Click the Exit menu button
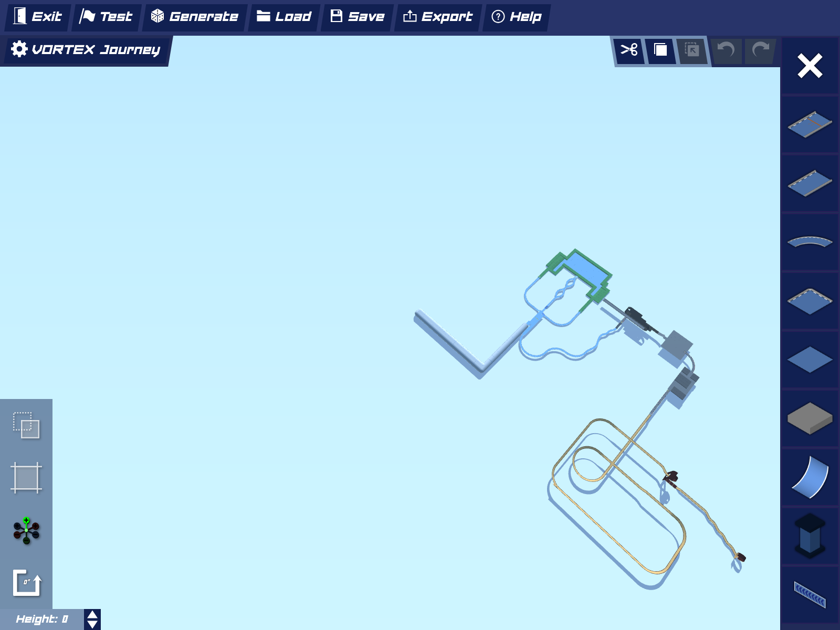The image size is (840, 630). point(37,17)
